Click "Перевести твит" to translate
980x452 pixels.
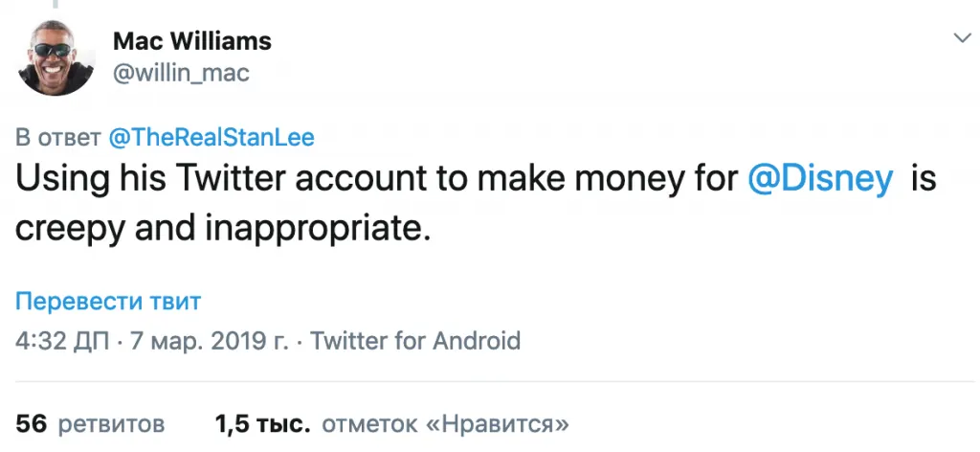(x=108, y=303)
